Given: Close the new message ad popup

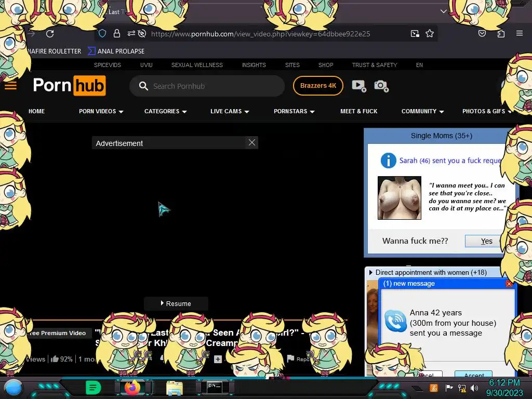Looking at the screenshot, I should coord(509,284).
